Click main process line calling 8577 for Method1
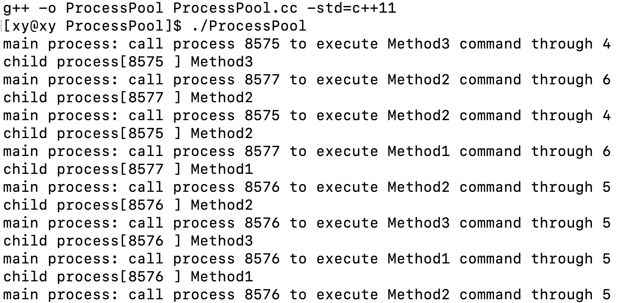644x303 pixels. tap(307, 151)
